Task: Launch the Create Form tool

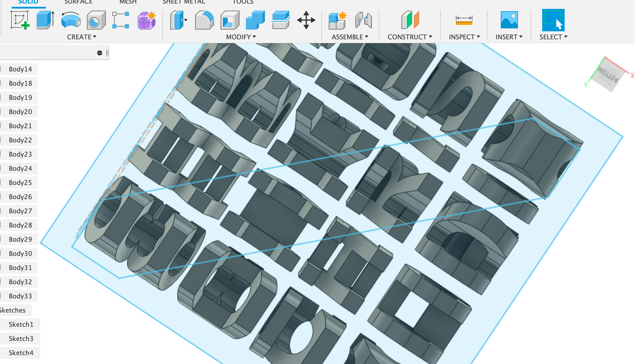Action: pos(147,20)
